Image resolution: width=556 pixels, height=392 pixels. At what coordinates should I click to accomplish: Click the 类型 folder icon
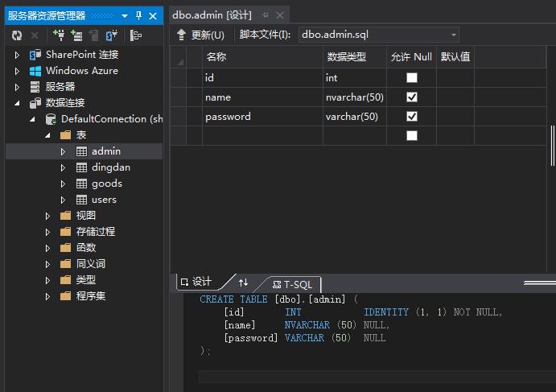(x=66, y=280)
